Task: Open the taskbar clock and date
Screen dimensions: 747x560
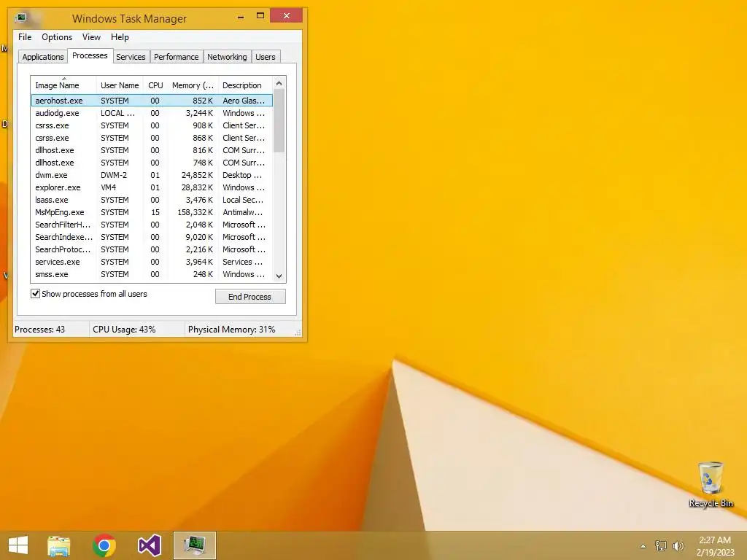Action: (715, 545)
